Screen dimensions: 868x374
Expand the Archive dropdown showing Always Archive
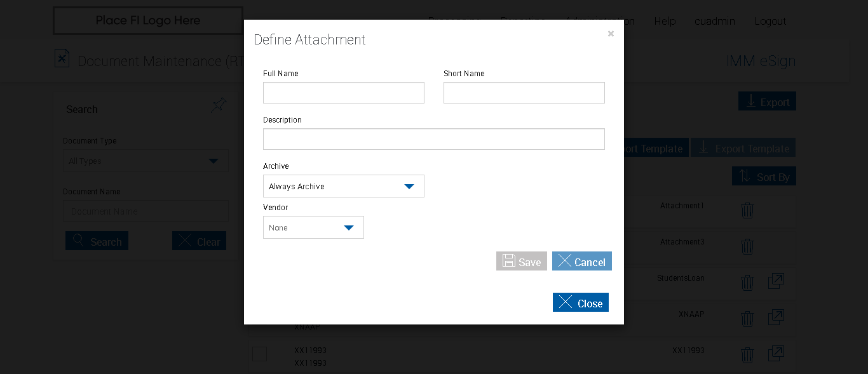point(344,186)
